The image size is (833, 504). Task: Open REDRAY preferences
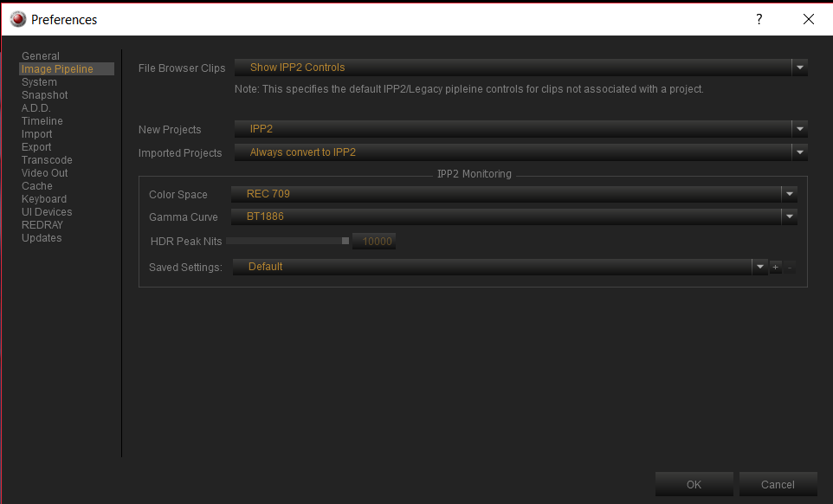tap(42, 225)
